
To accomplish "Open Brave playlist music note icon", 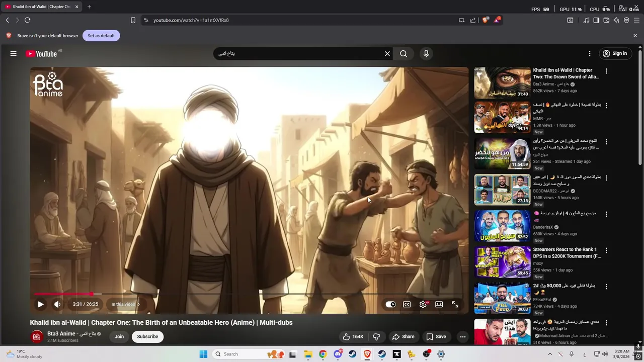I will [x=586, y=20].
